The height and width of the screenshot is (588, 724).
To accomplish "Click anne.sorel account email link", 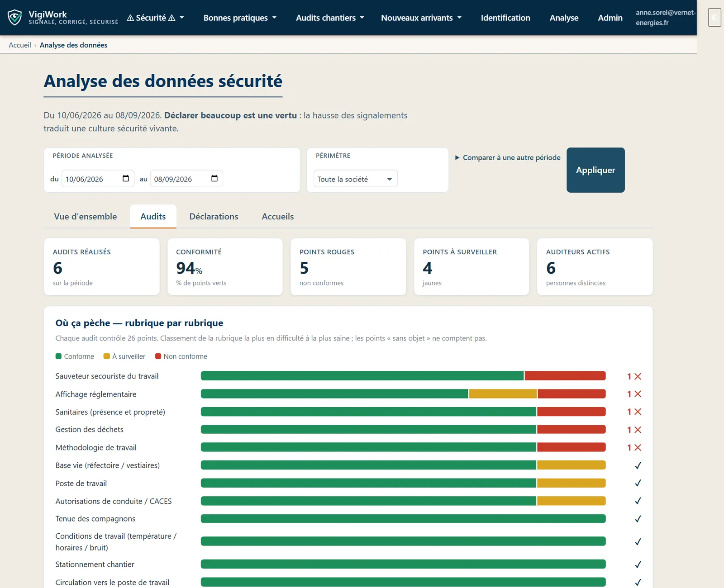I will coord(665,18).
